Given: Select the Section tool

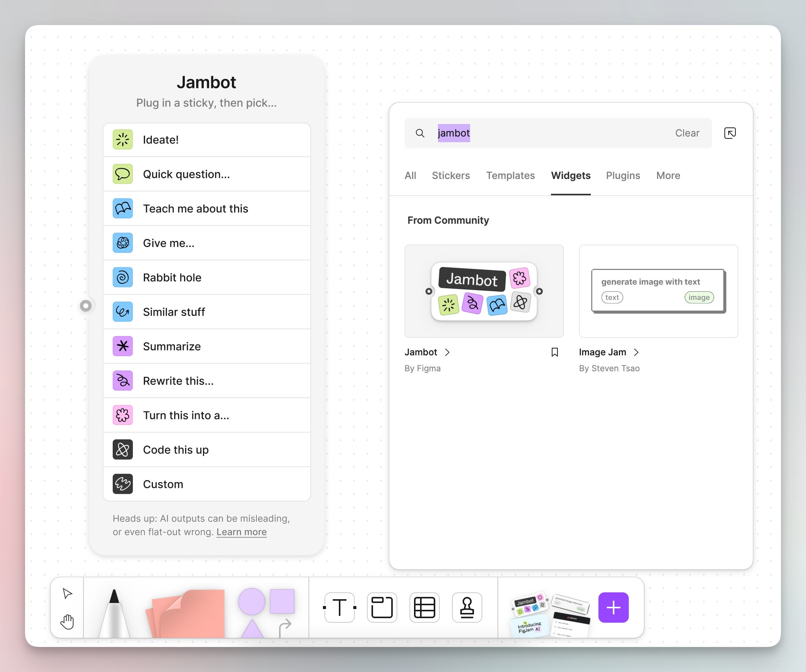Looking at the screenshot, I should click(381, 607).
